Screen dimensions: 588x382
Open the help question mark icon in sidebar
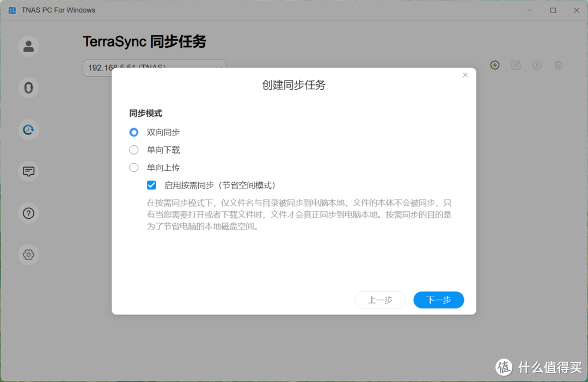(28, 213)
